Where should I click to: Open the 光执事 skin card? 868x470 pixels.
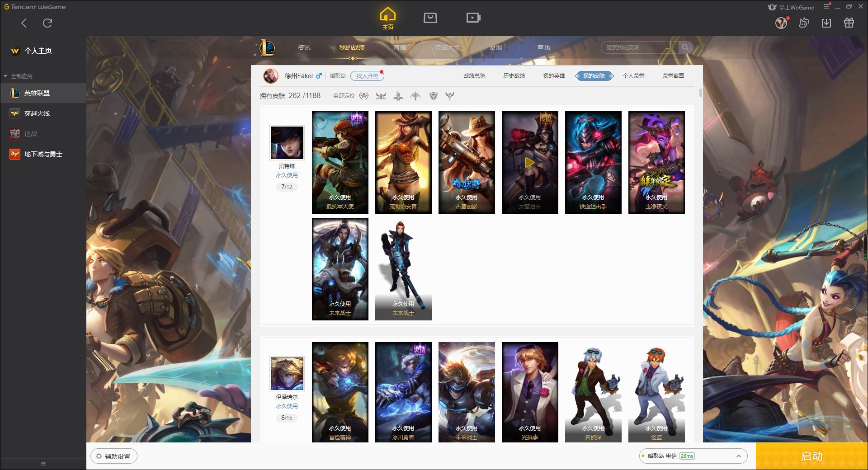pyautogui.click(x=530, y=392)
